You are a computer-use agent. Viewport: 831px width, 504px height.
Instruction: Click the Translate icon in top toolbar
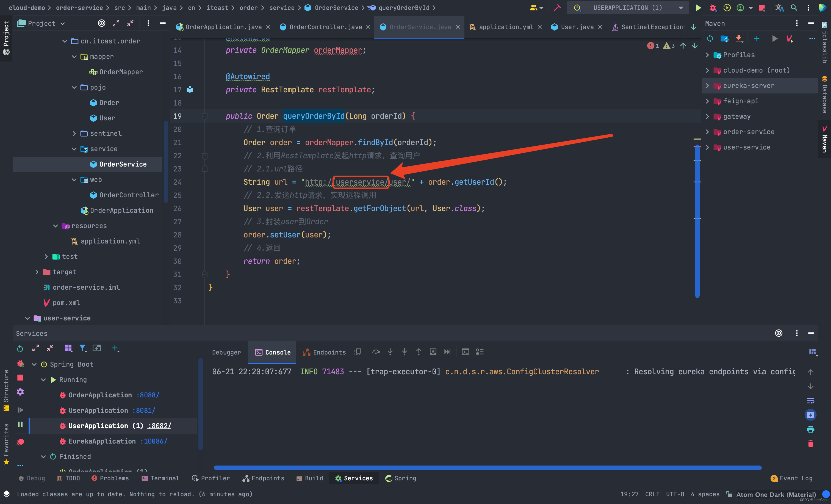click(x=779, y=8)
